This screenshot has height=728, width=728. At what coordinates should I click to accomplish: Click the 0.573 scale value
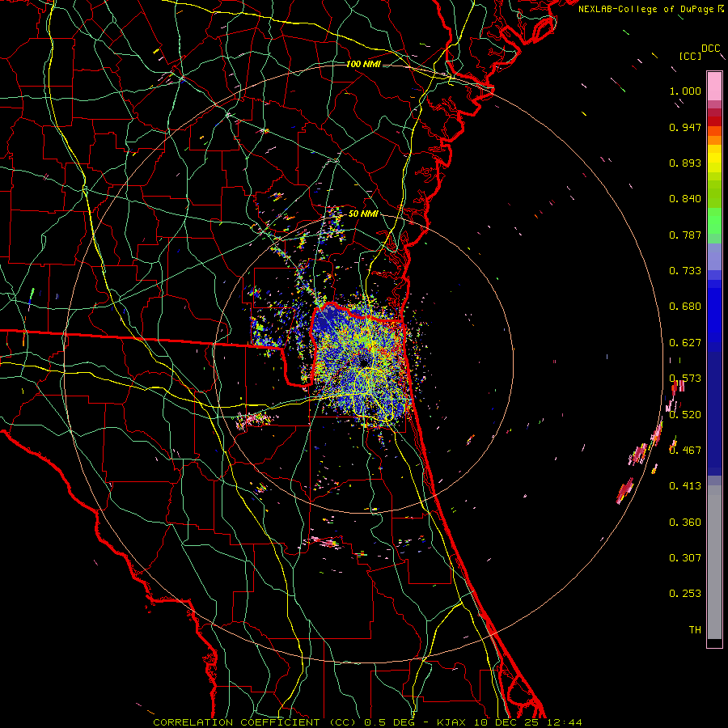pos(685,379)
